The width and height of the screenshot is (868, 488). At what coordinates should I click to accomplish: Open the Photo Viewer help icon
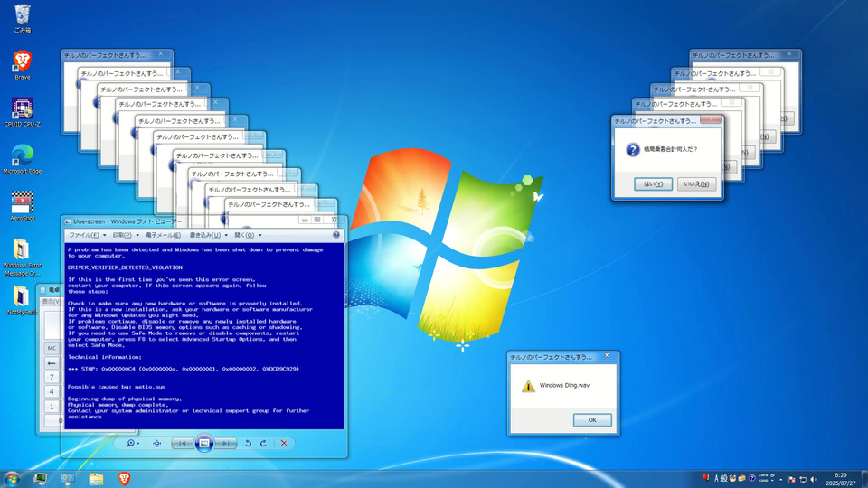(x=336, y=235)
